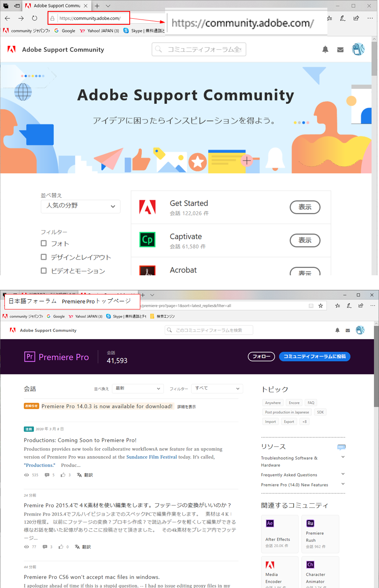Open Skype bookmark in bottom favorites bar
This screenshot has height=588, width=379.
[126, 316]
